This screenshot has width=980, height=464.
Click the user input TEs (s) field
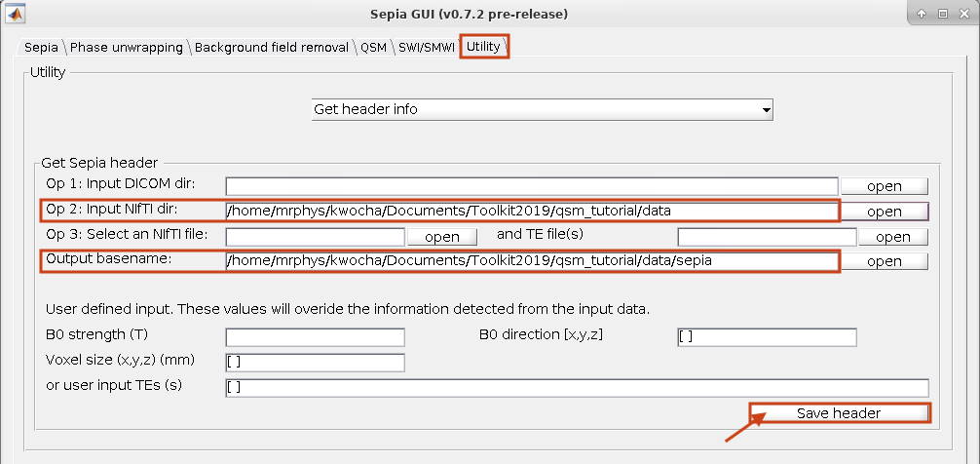click(x=577, y=388)
